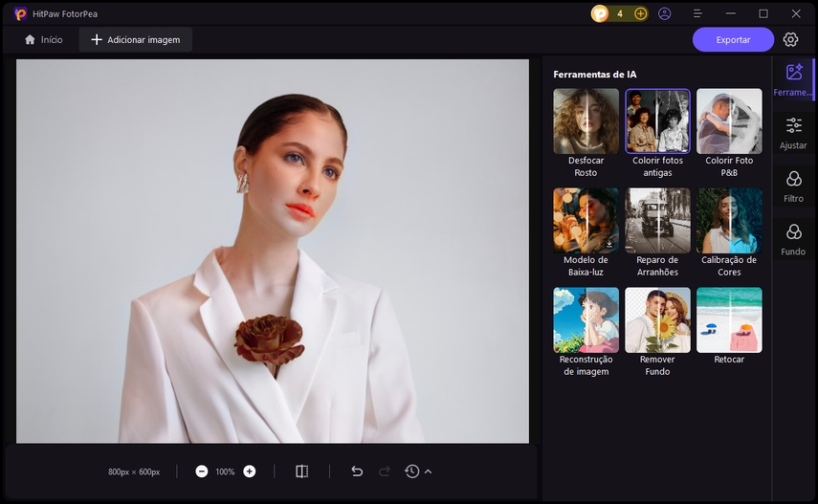Open settings with the gear icon
Screen dimensions: 818x504
pyautogui.click(x=790, y=39)
